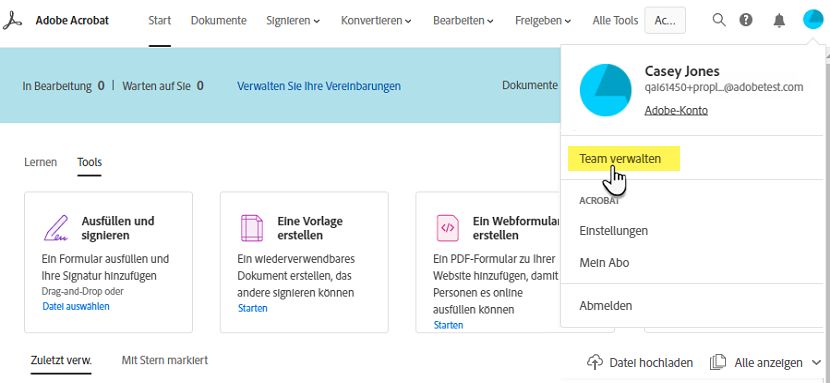The width and height of the screenshot is (830, 383).
Task: Open the help question mark icon
Action: tap(746, 20)
